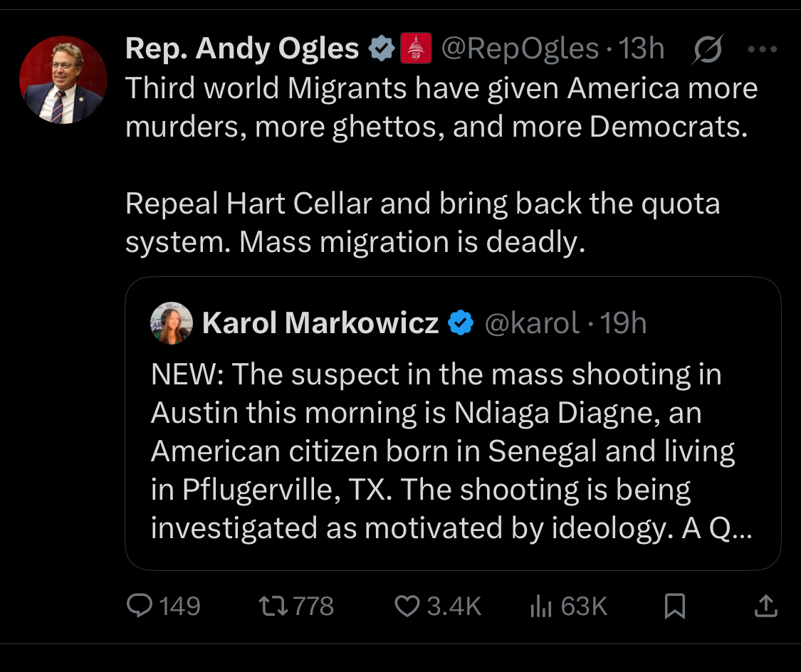Open Karol Markowicz's small avatar
Image resolution: width=801 pixels, height=672 pixels.
[x=172, y=323]
